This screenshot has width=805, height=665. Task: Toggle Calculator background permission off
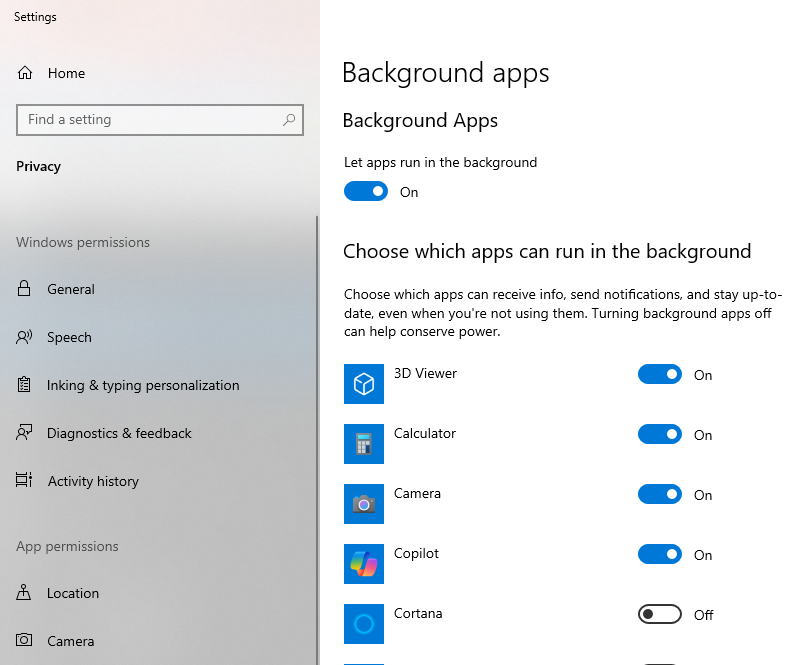click(x=660, y=435)
